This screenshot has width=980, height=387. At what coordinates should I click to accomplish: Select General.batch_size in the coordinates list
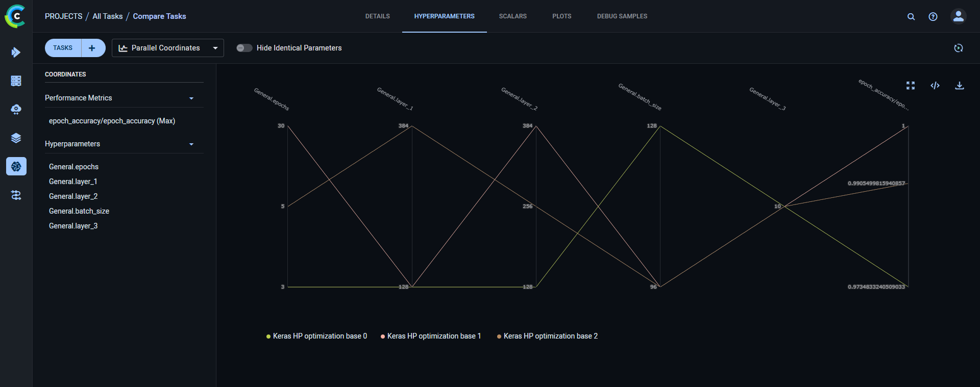[79, 211]
